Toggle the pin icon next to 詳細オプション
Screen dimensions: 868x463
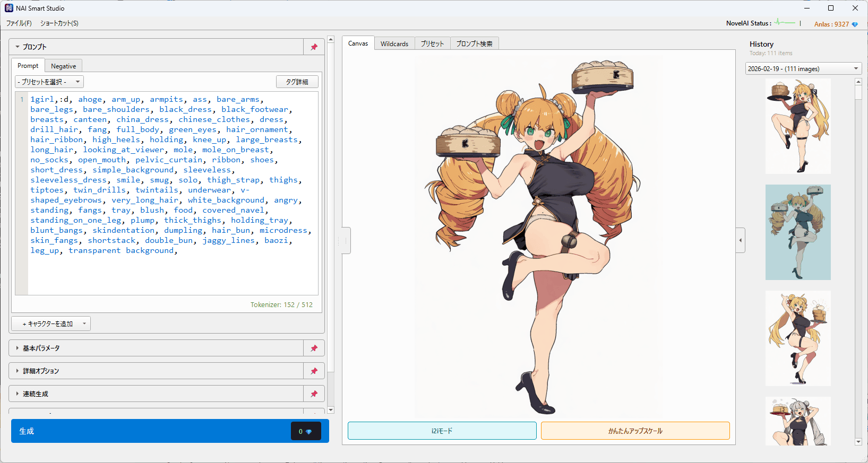point(314,371)
